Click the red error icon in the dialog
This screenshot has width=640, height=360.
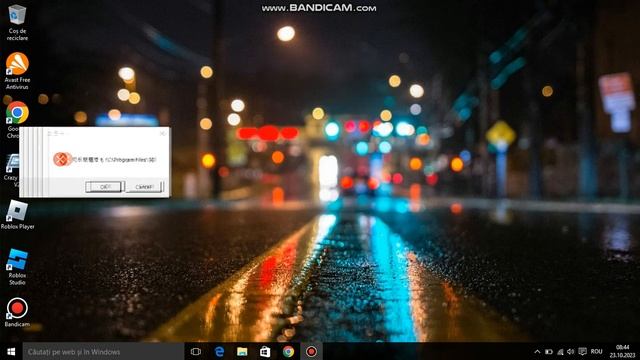point(62,159)
